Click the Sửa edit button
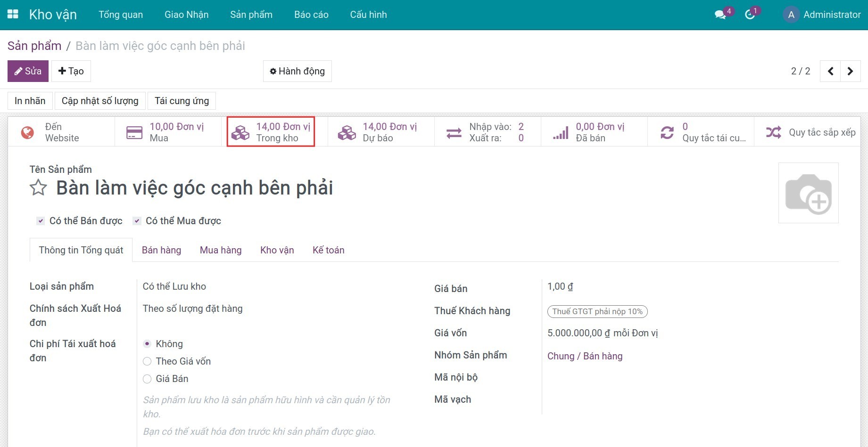The image size is (868, 447). pos(28,71)
